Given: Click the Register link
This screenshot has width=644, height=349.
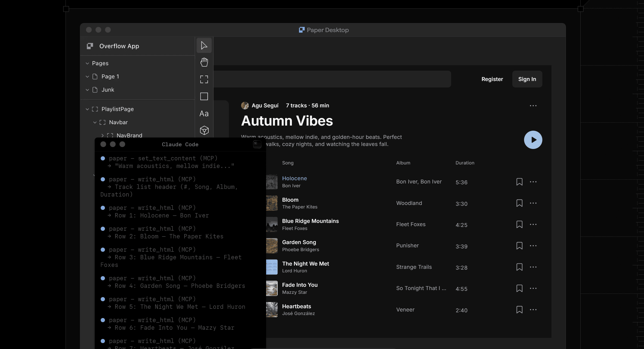Looking at the screenshot, I should click(492, 79).
